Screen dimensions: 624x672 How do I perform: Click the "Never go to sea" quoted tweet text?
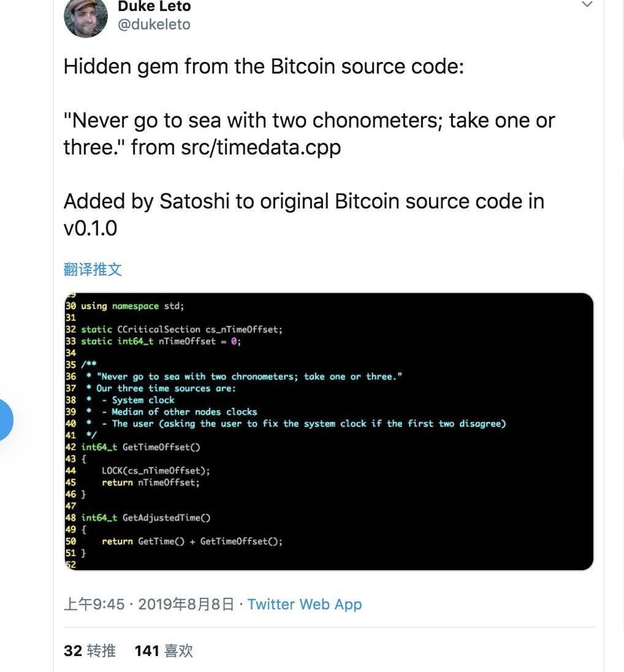pyautogui.click(x=309, y=134)
